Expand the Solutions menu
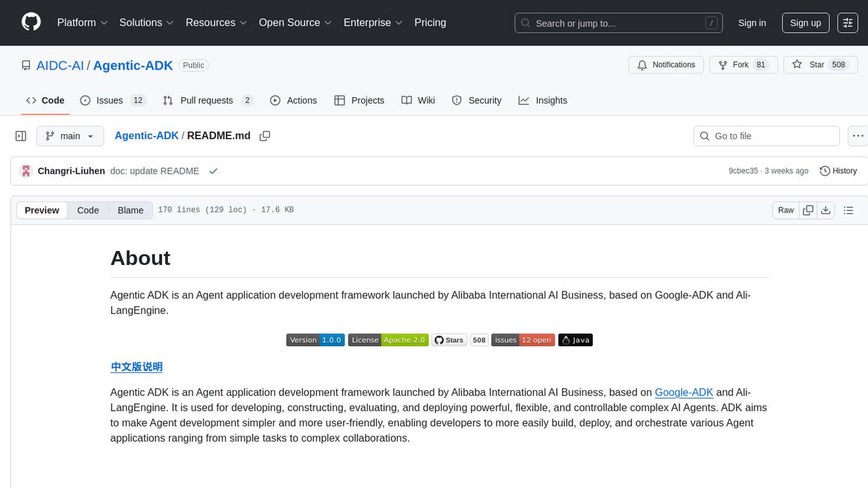 point(146,22)
